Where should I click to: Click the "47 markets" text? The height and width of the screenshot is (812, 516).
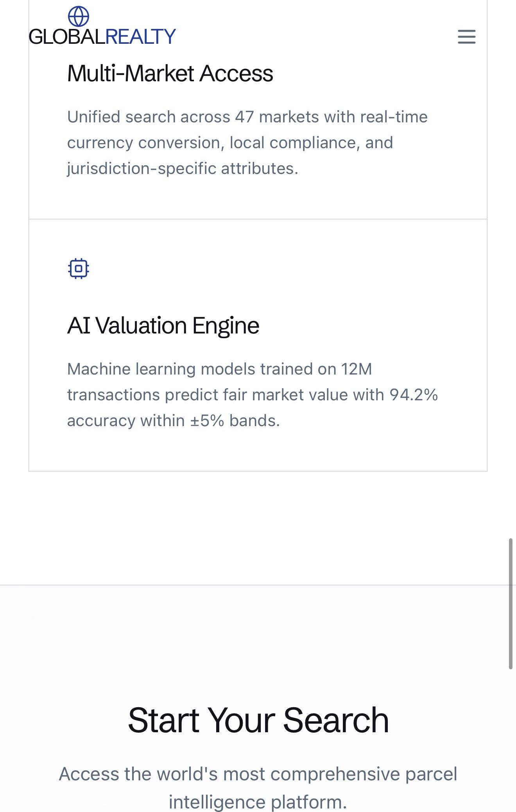pyautogui.click(x=277, y=117)
